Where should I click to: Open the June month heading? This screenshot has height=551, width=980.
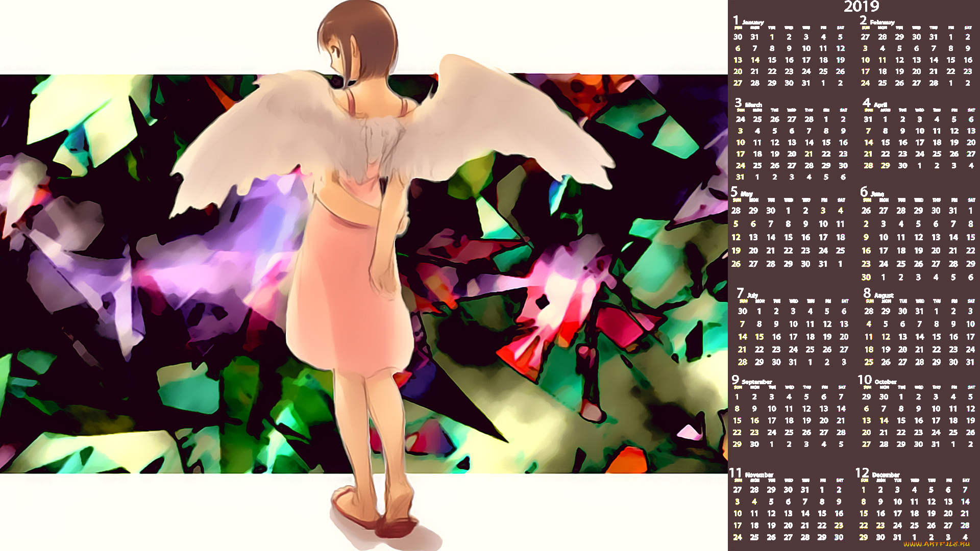point(877,194)
